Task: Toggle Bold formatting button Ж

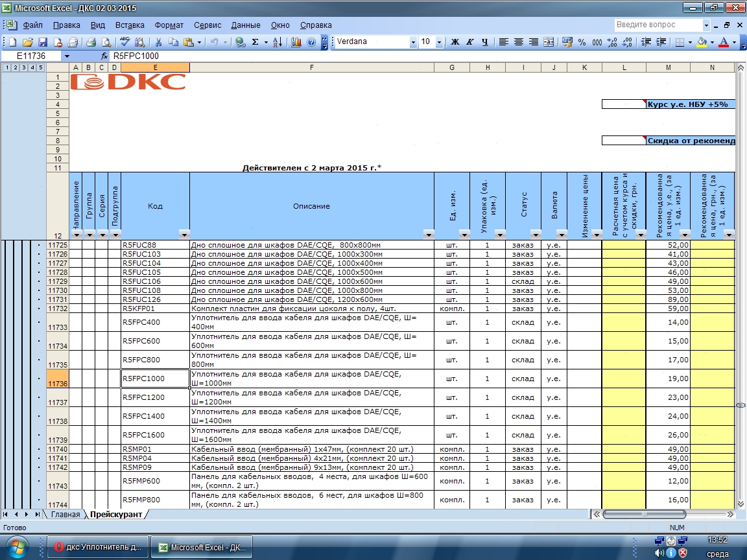Action: tap(455, 42)
